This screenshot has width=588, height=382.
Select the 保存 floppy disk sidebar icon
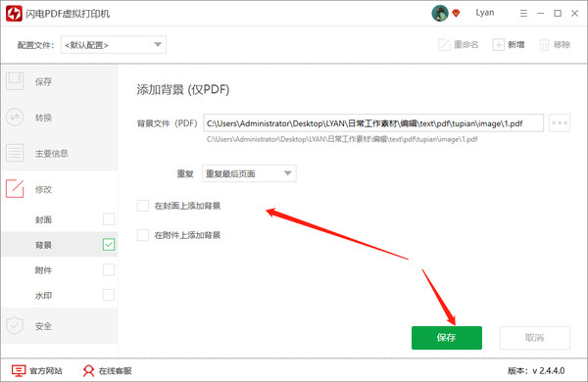point(15,81)
